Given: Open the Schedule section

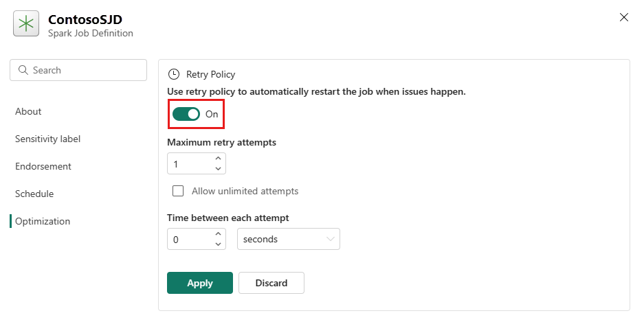Looking at the screenshot, I should pyautogui.click(x=34, y=194).
